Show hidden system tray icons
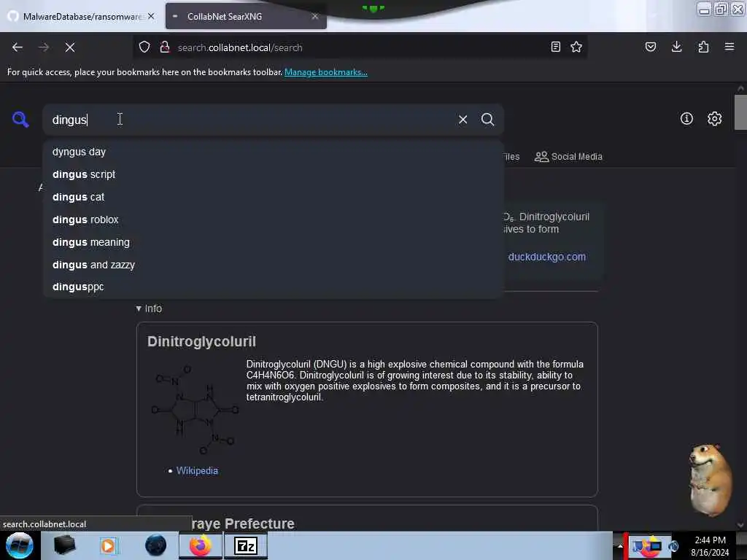 [620, 545]
